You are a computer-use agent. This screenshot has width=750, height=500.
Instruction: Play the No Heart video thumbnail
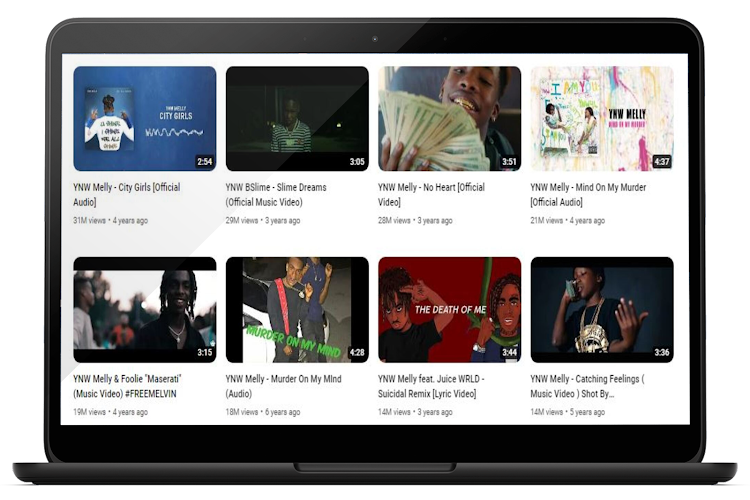click(449, 118)
